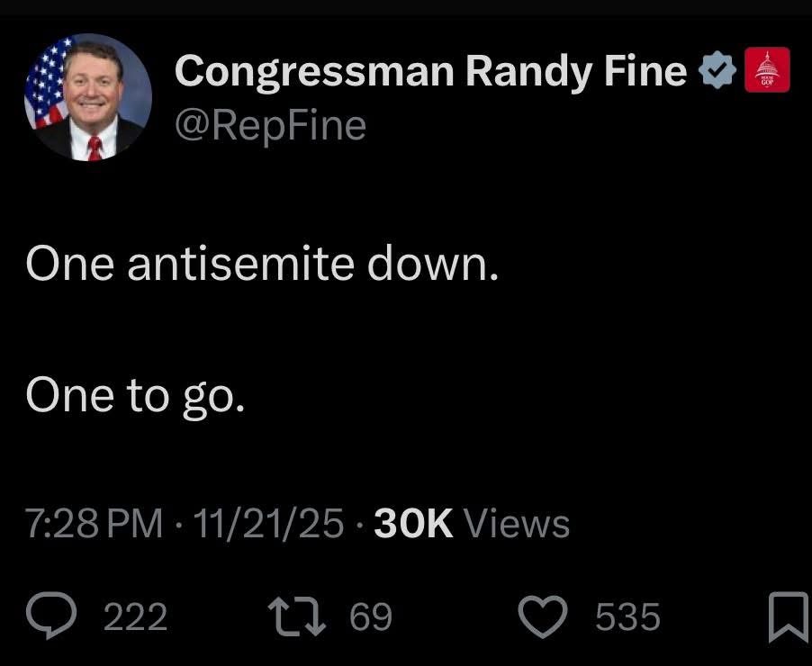The height and width of the screenshot is (666, 812).
Task: Like the post with the heart icon
Action: (546, 616)
